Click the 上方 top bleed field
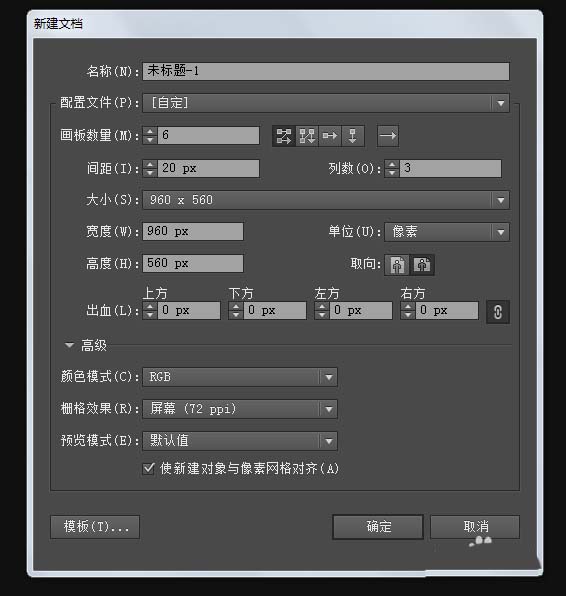This screenshot has height=596, width=566. 189,311
